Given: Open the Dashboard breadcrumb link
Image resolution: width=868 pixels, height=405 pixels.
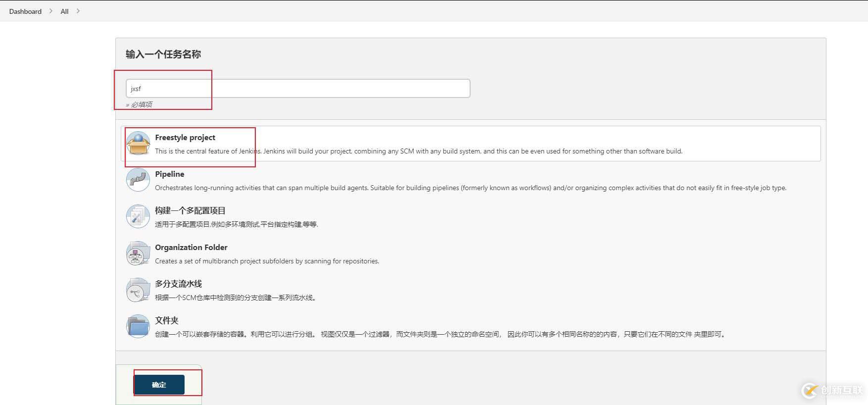Looking at the screenshot, I should click(25, 11).
